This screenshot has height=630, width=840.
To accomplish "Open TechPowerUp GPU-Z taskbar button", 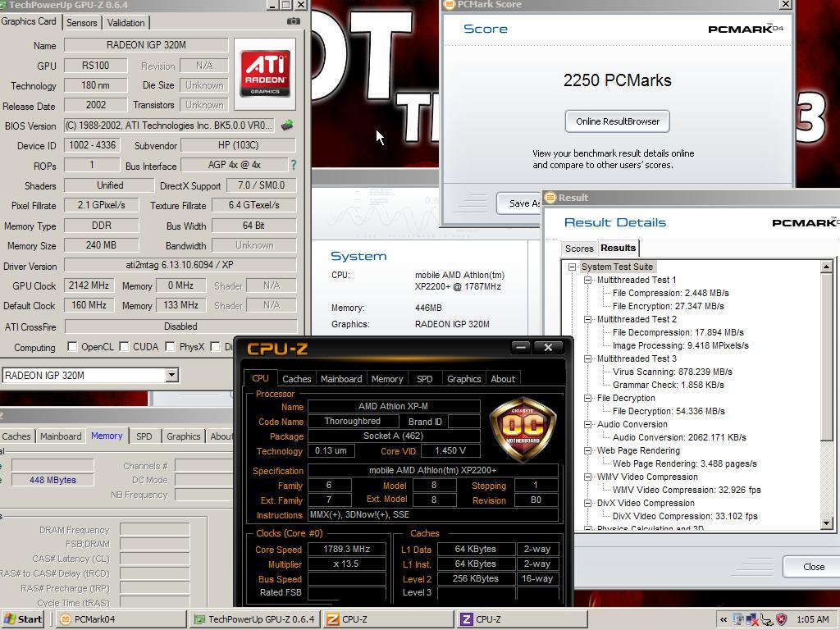I will [x=255, y=619].
